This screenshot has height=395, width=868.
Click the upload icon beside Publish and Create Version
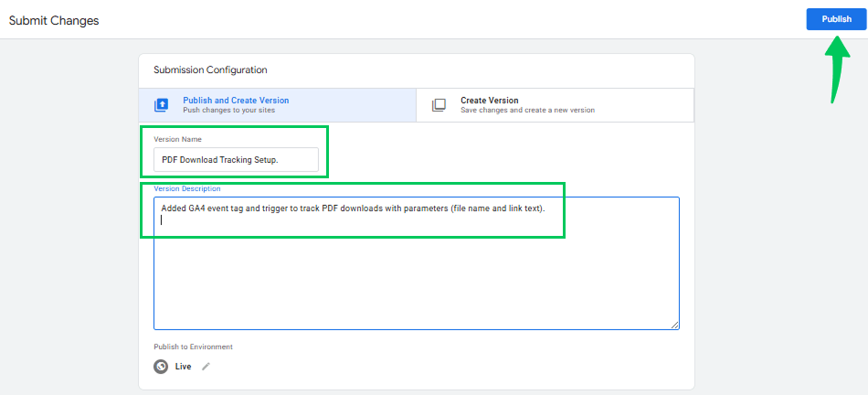point(161,105)
